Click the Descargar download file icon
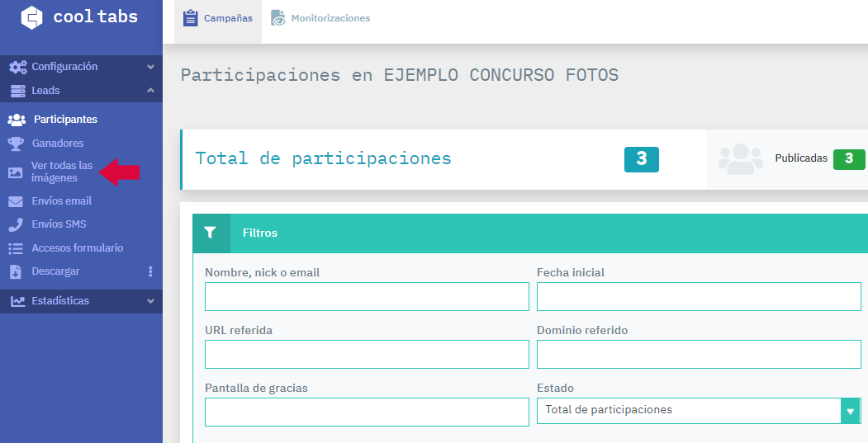The height and width of the screenshot is (443, 868). 16,271
